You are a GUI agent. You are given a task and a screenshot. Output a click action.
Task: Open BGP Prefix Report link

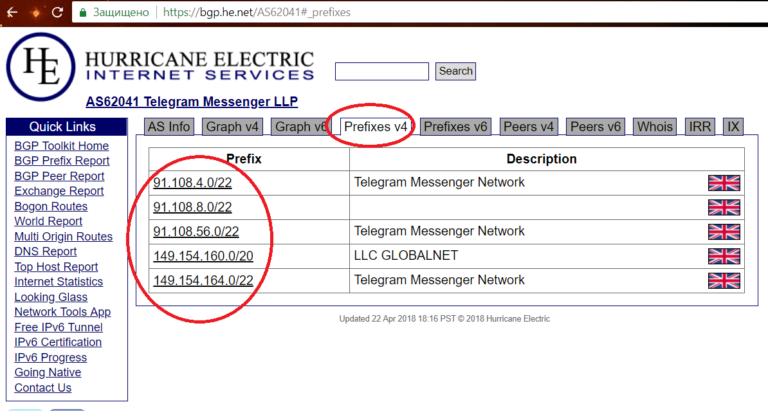coord(62,161)
